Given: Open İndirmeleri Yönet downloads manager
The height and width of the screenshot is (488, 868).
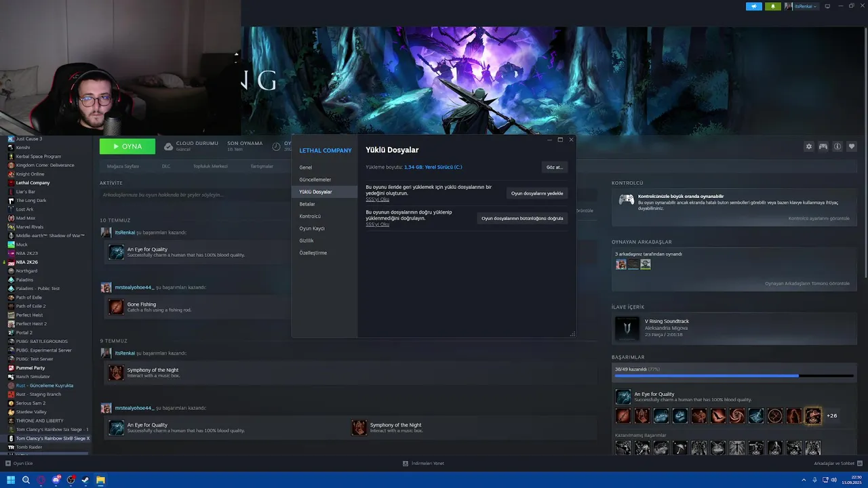Looking at the screenshot, I should point(423,464).
